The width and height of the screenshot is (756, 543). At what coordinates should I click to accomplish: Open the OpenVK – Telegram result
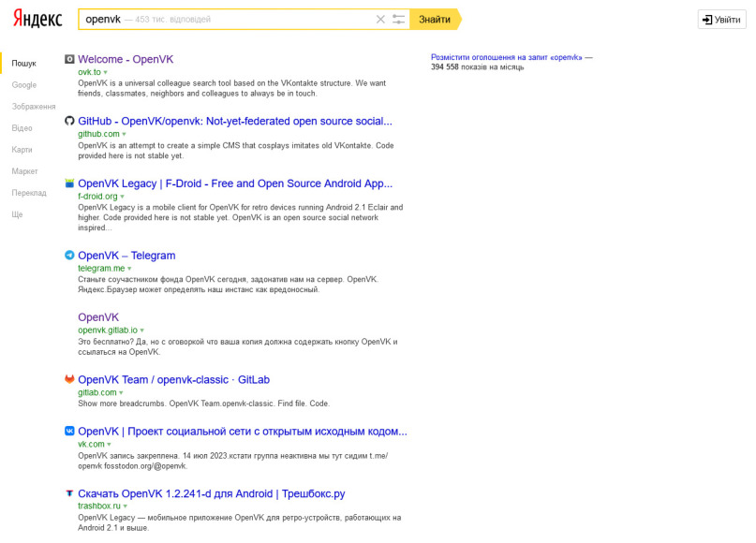click(126, 256)
